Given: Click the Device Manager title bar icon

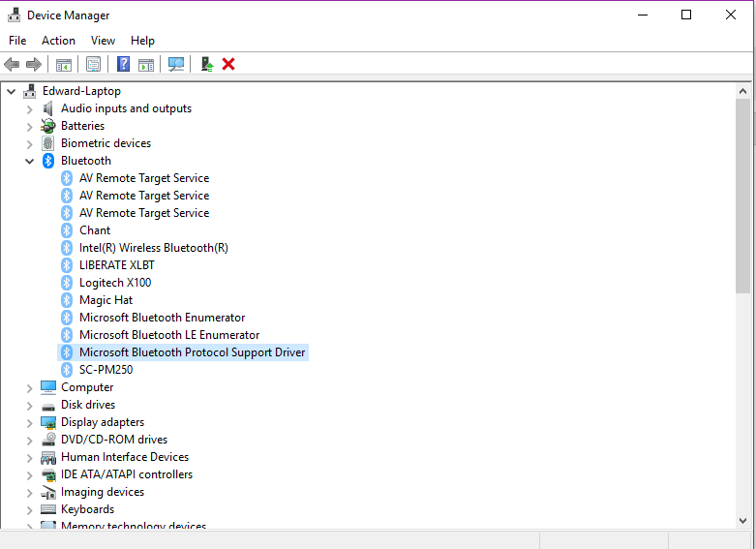Looking at the screenshot, I should 14,15.
